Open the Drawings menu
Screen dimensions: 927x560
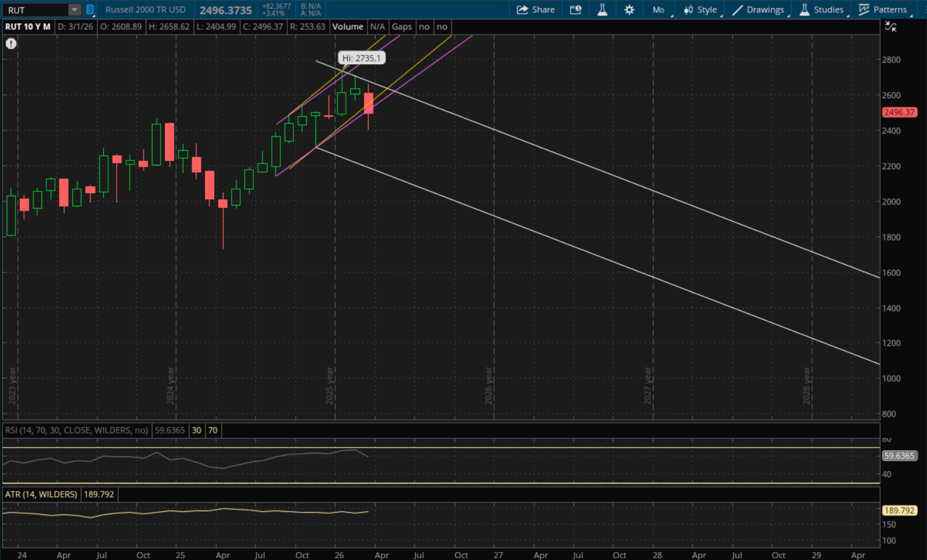click(x=758, y=10)
